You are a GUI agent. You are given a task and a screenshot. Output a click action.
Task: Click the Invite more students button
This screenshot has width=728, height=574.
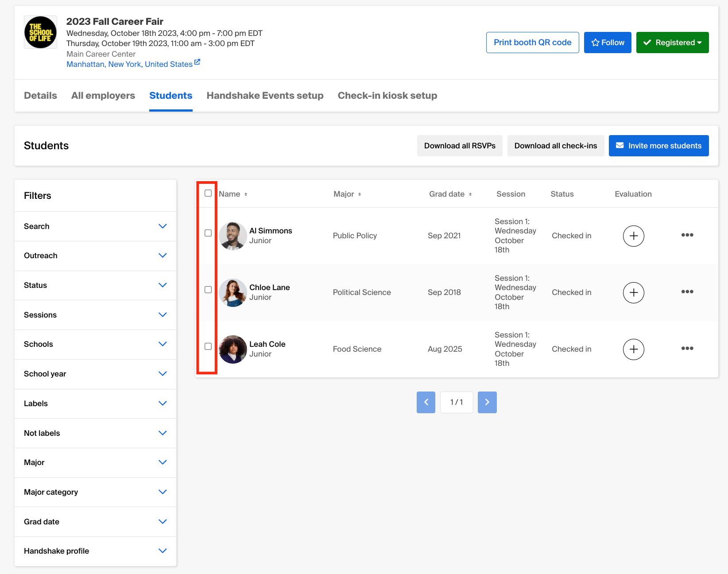pyautogui.click(x=658, y=146)
